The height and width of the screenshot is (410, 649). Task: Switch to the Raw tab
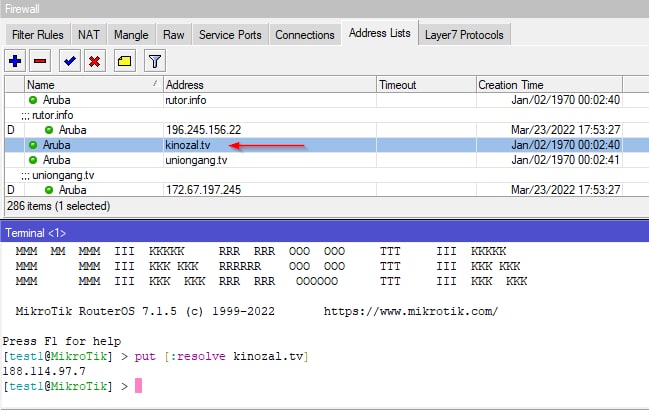pyautogui.click(x=173, y=35)
